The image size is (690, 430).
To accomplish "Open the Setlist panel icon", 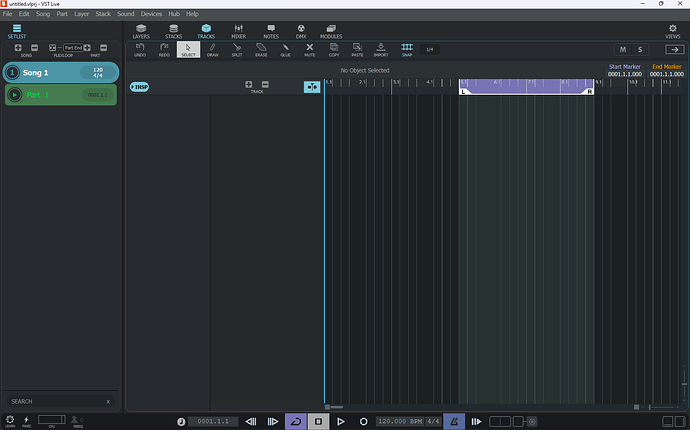I will pyautogui.click(x=17, y=31).
